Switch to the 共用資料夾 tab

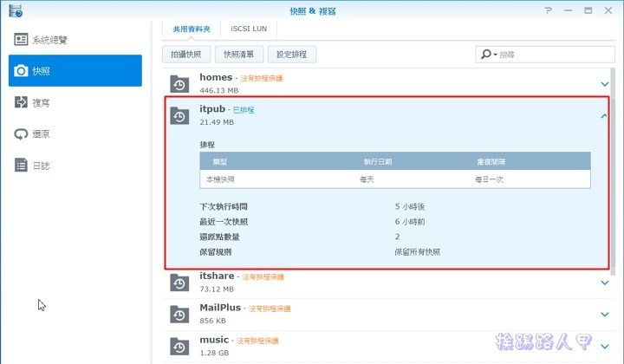point(192,29)
